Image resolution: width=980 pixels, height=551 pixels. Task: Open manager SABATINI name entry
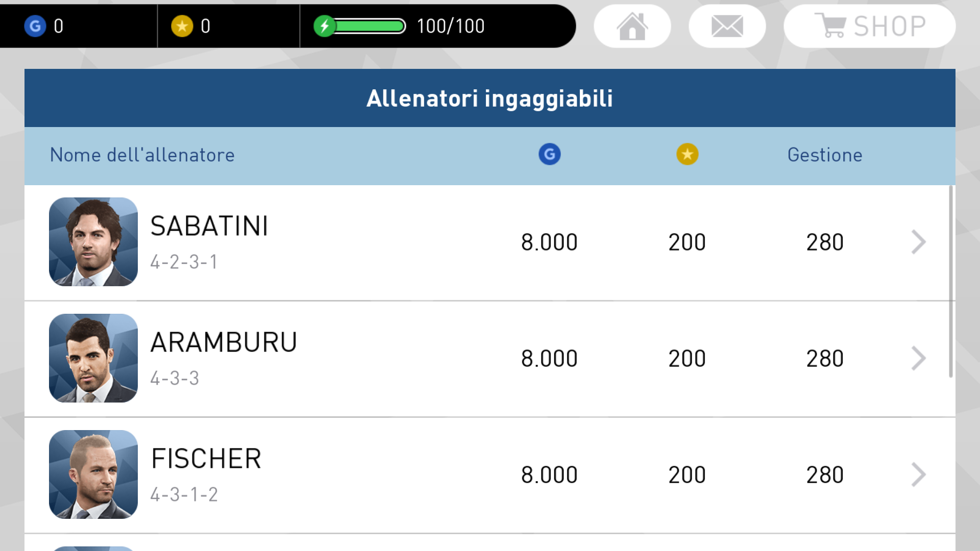coord(209,226)
